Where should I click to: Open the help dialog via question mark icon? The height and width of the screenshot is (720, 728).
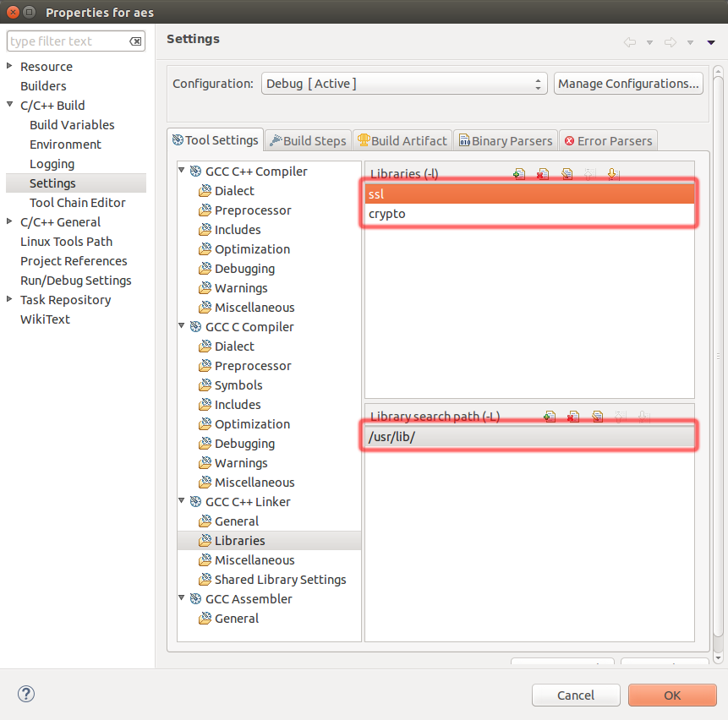click(25, 694)
